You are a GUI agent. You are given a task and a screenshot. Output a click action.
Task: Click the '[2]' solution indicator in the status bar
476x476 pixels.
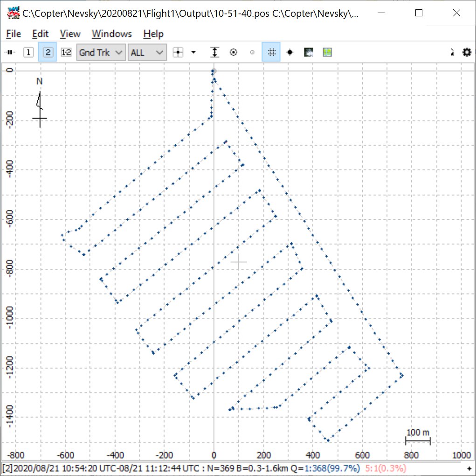tap(7, 469)
